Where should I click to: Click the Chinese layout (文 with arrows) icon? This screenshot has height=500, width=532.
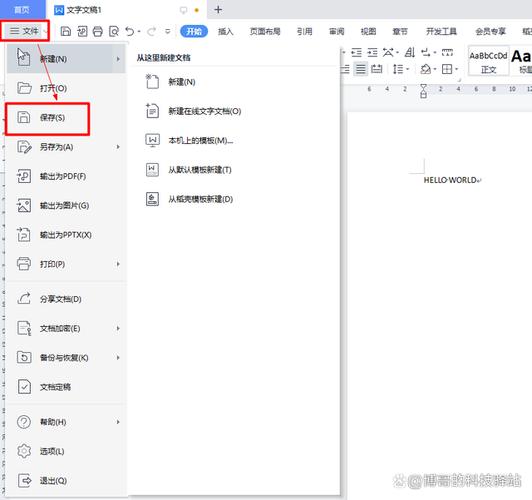coord(388,52)
